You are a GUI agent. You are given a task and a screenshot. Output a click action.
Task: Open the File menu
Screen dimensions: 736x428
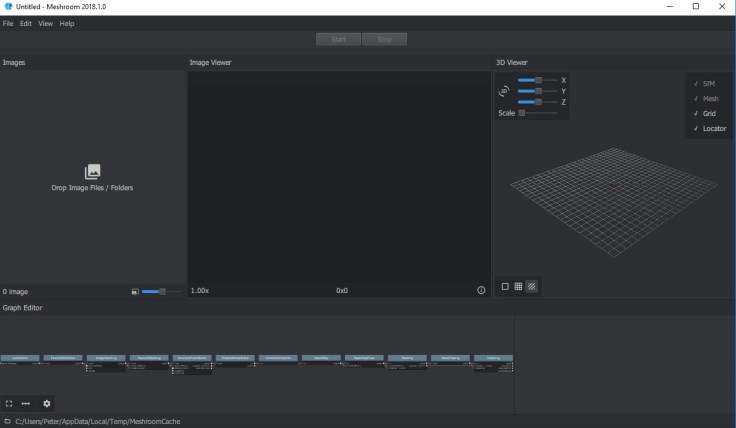(8, 23)
